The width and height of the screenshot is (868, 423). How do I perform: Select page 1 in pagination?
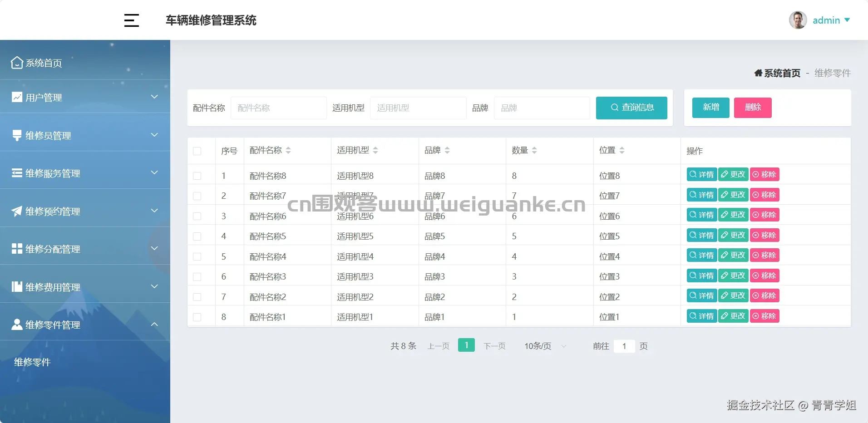[x=466, y=345]
